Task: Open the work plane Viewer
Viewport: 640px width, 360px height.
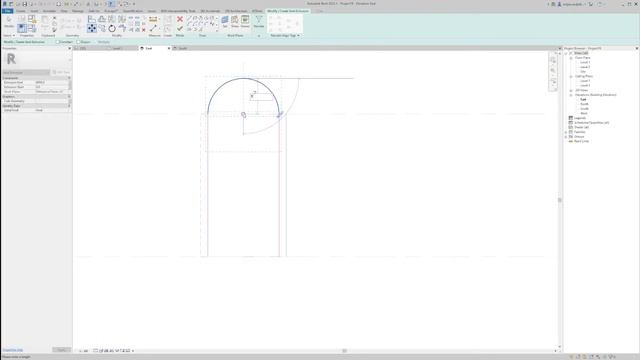Action: (245, 21)
